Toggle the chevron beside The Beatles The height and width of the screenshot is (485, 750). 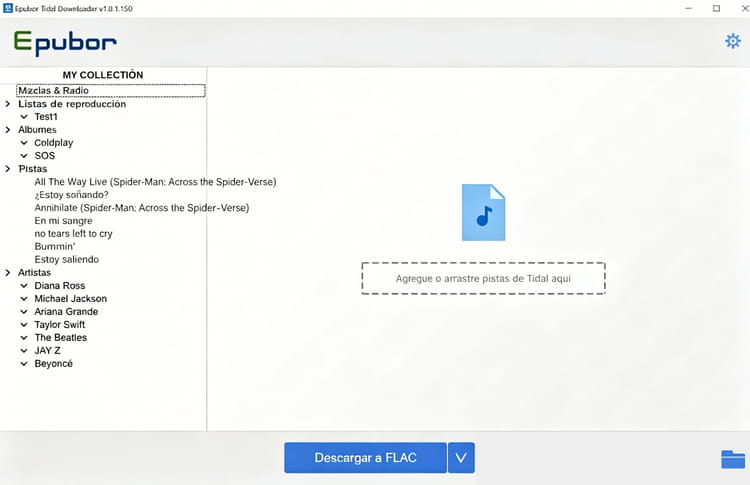click(24, 337)
